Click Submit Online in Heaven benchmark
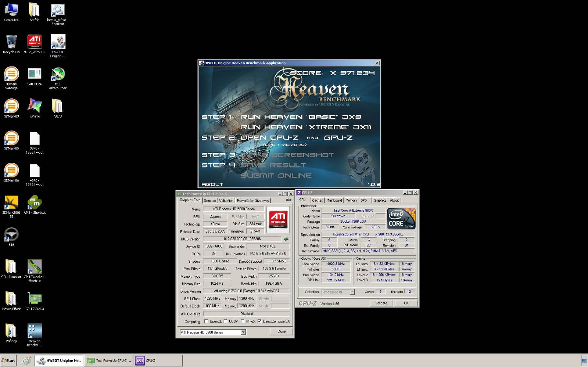Viewport: 588px width, 367px height. tap(276, 176)
